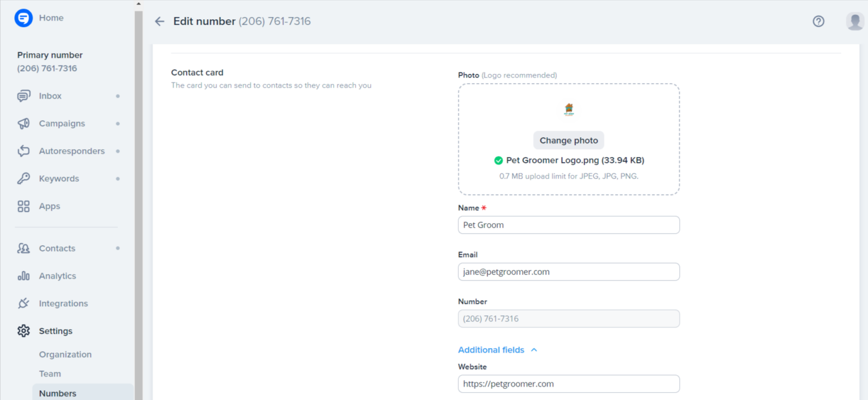Screen dimensions: 868x400
Task: Click the Autoresponders reply icon
Action: pos(23,151)
